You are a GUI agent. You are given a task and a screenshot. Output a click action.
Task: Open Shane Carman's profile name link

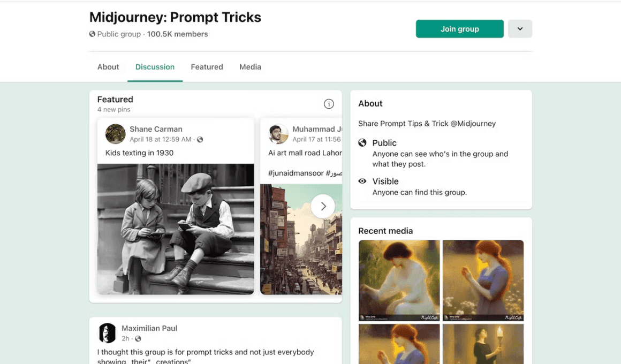point(156,129)
